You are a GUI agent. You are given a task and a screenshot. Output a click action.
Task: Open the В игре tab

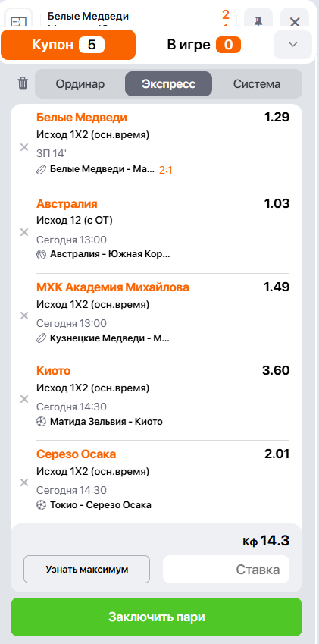pyautogui.click(x=204, y=45)
